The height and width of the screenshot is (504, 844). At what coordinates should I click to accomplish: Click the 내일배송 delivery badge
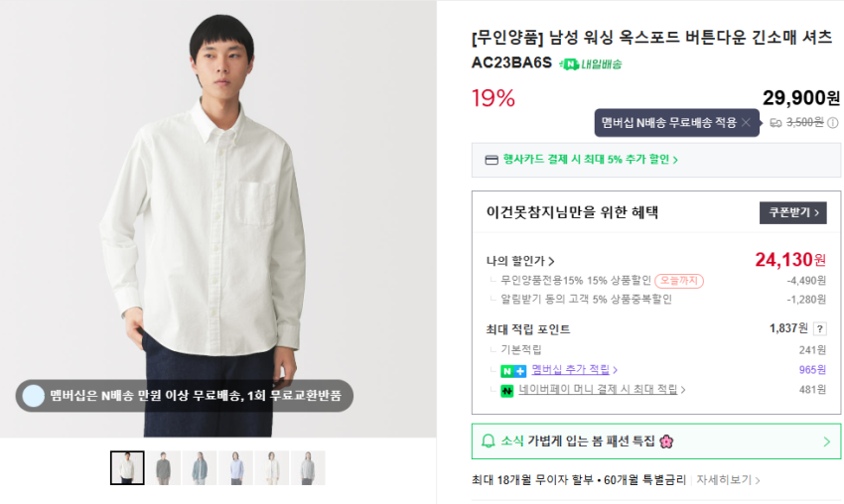point(592,64)
